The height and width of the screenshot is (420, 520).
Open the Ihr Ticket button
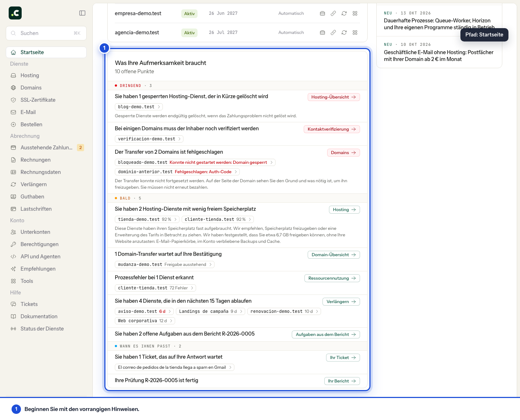pos(343,358)
